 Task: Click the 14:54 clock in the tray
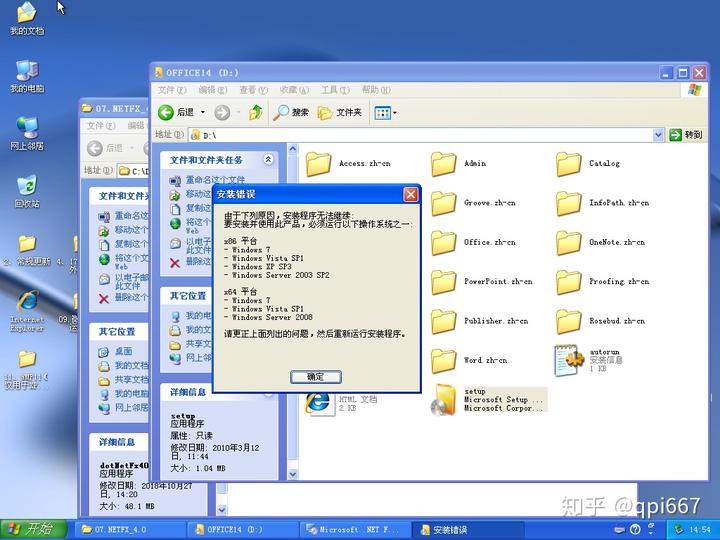699,529
